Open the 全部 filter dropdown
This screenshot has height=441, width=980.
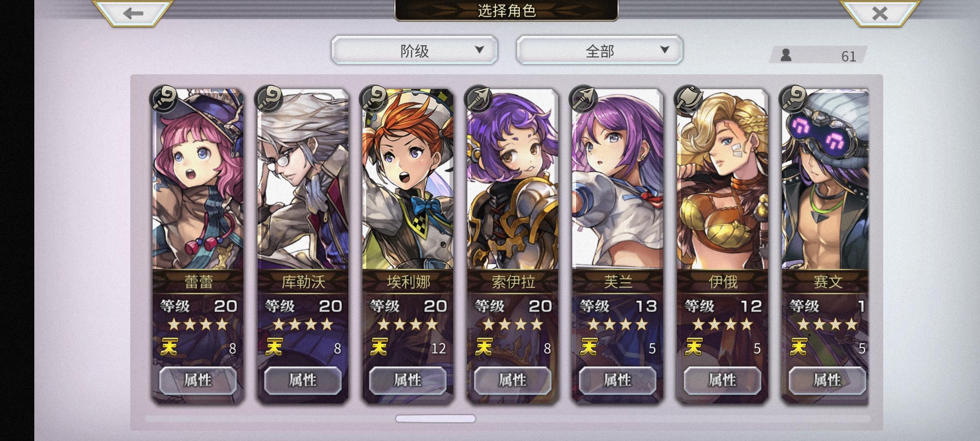click(599, 50)
